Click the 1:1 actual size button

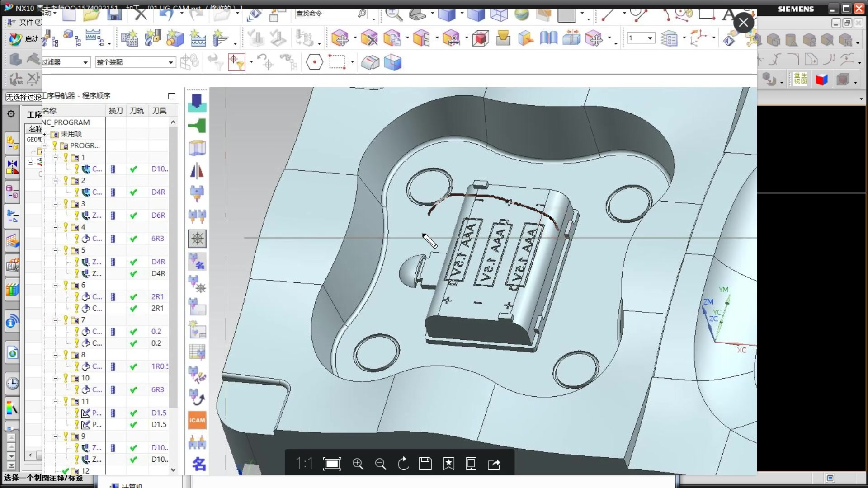coord(304,464)
